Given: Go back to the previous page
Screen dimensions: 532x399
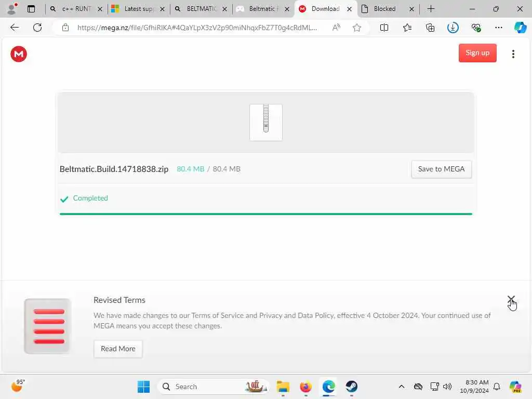Looking at the screenshot, I should (15, 28).
